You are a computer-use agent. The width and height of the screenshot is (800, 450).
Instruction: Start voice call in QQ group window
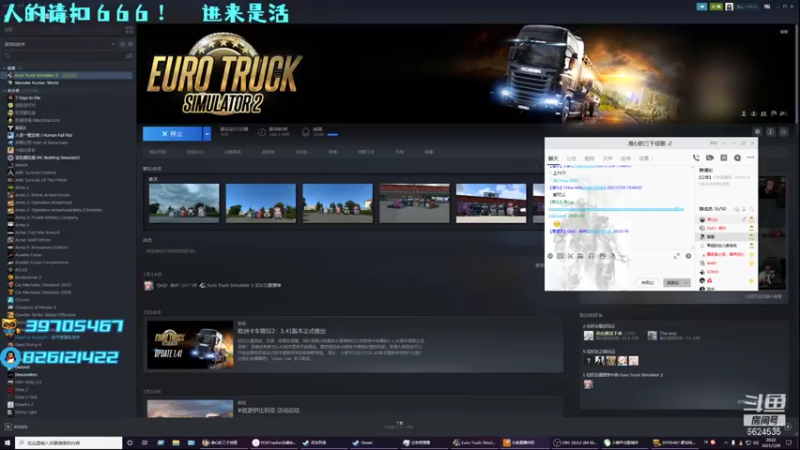tap(696, 158)
